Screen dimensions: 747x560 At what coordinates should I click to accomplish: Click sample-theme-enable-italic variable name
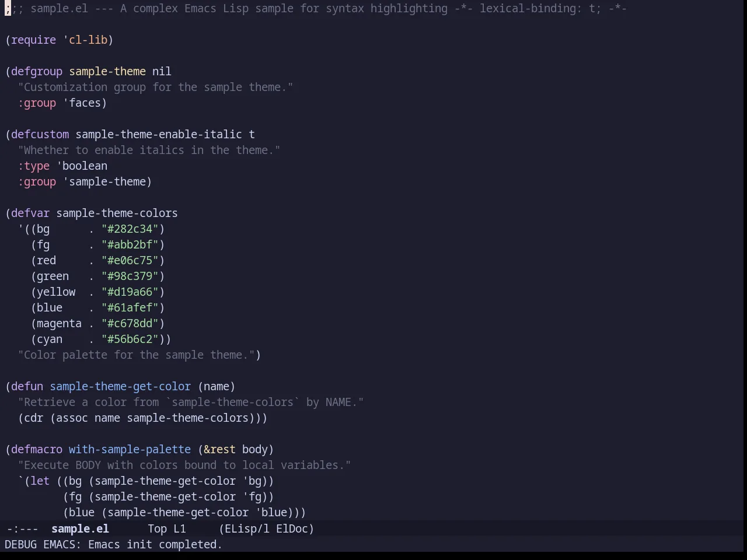click(x=159, y=134)
